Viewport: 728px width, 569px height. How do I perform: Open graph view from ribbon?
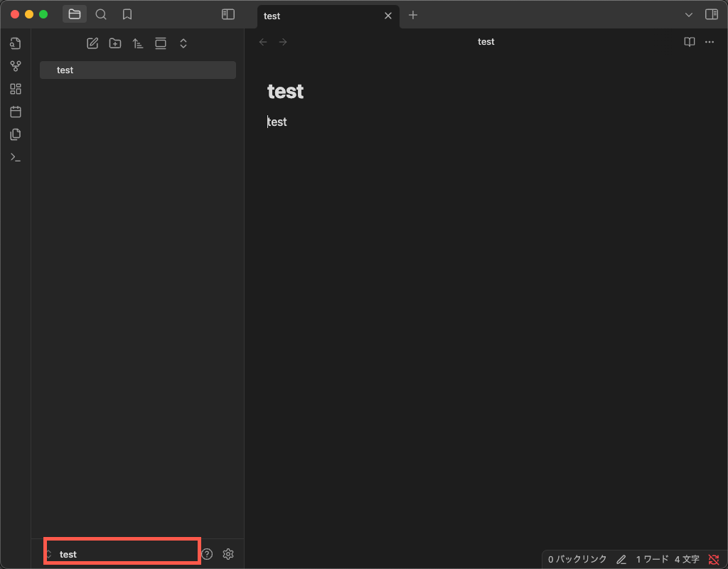(16, 66)
